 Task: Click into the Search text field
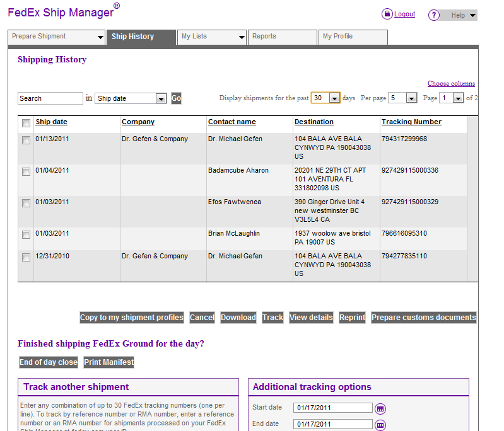[50, 98]
